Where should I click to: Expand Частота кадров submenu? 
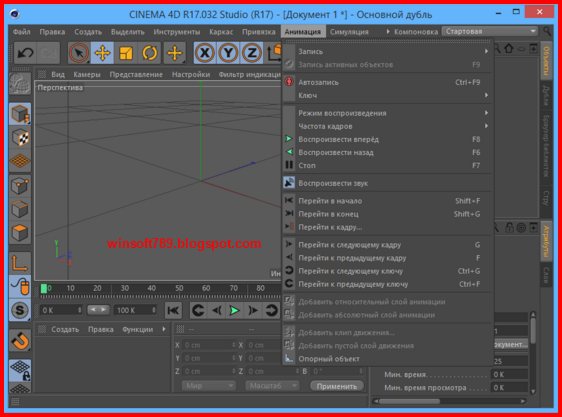388,126
